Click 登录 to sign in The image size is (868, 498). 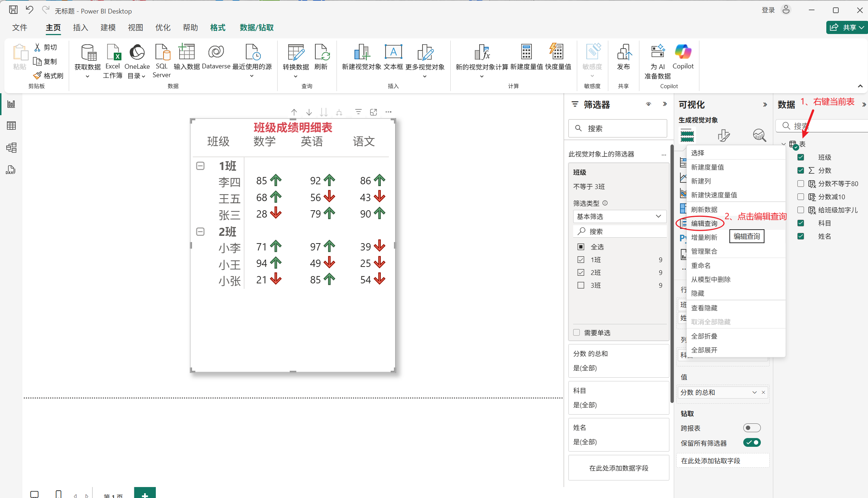click(x=768, y=10)
